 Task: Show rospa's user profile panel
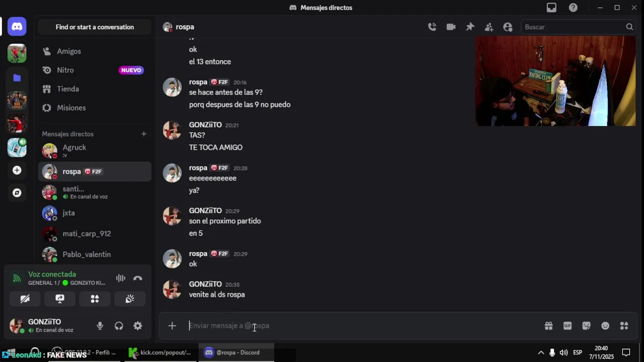click(x=508, y=27)
